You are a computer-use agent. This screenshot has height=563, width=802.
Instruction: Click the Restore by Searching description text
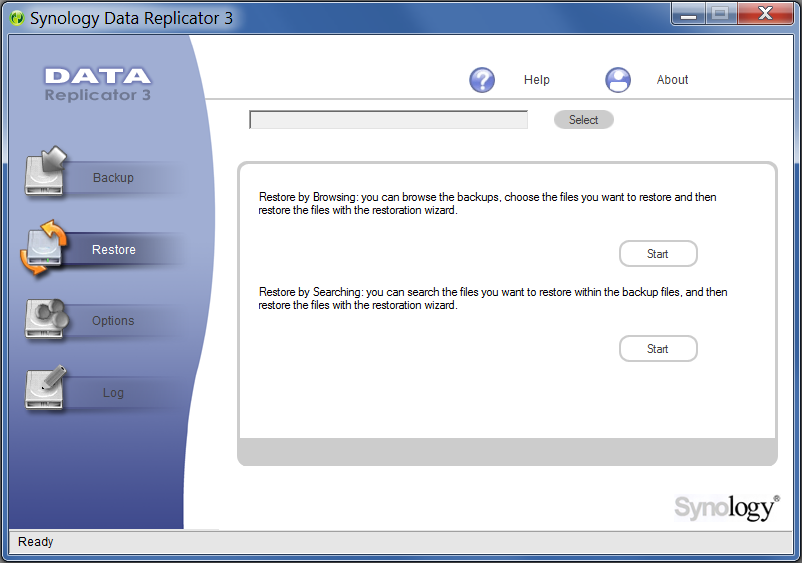tap(493, 299)
